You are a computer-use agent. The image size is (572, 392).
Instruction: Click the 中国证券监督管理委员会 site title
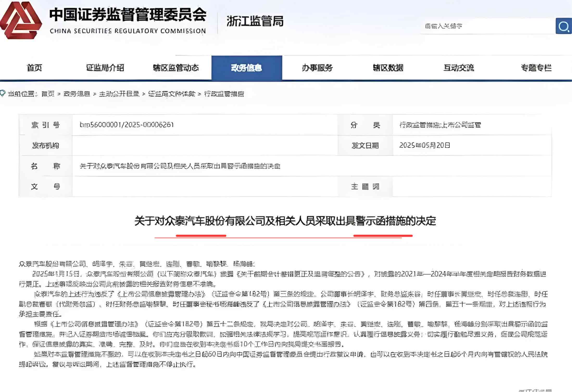pos(128,15)
